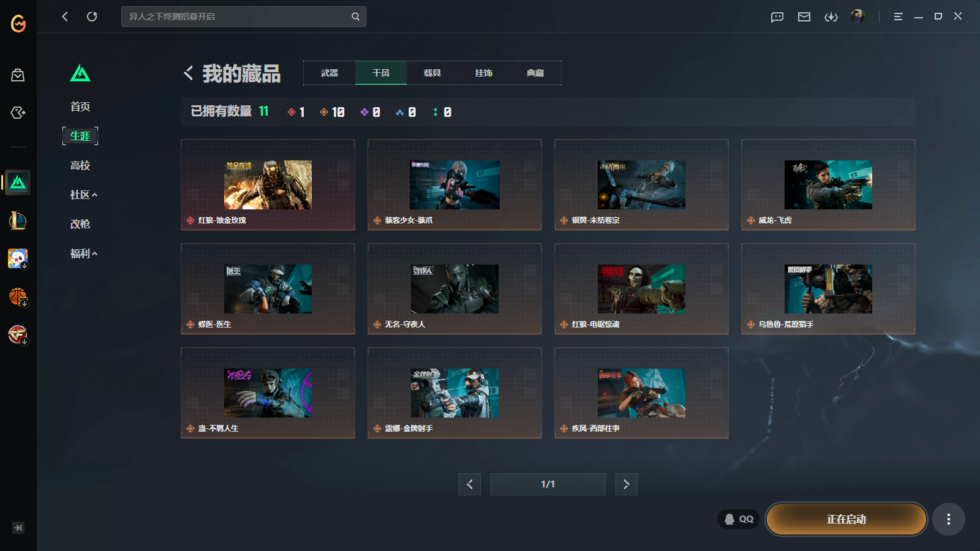Viewport: 980px width, 551px height.
Task: Select the 生涯 nav item
Action: (80, 136)
